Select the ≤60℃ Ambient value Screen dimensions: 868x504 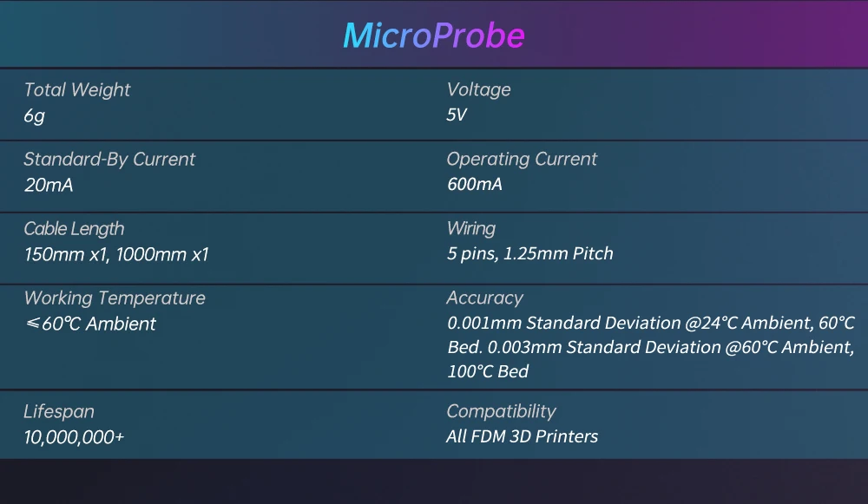(90, 324)
